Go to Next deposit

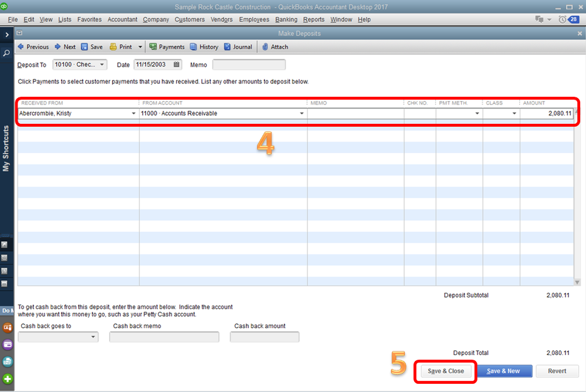(65, 47)
